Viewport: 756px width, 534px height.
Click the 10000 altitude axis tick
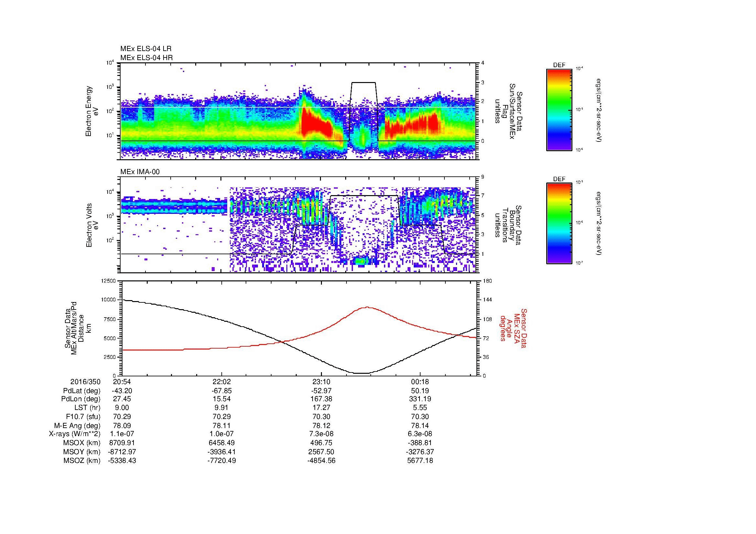coord(108,300)
